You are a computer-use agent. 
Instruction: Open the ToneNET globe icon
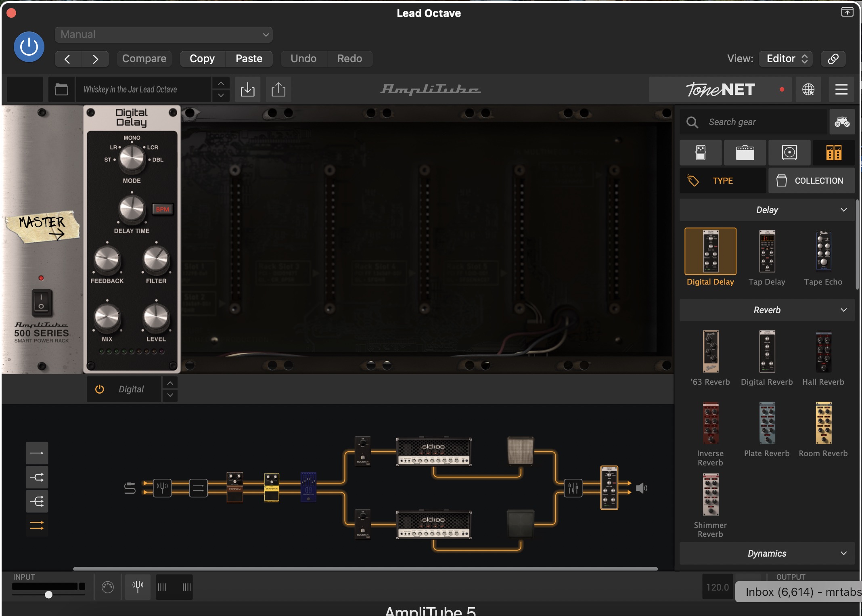[x=808, y=89]
